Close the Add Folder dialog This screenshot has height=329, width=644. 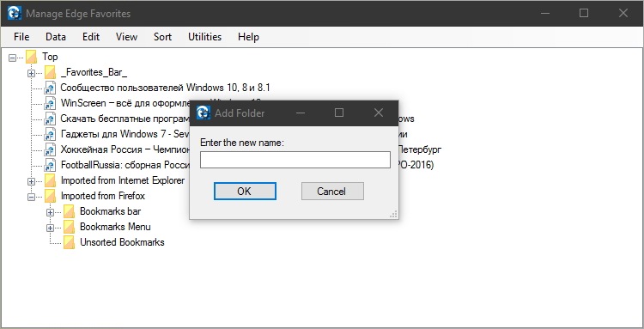pos(379,113)
